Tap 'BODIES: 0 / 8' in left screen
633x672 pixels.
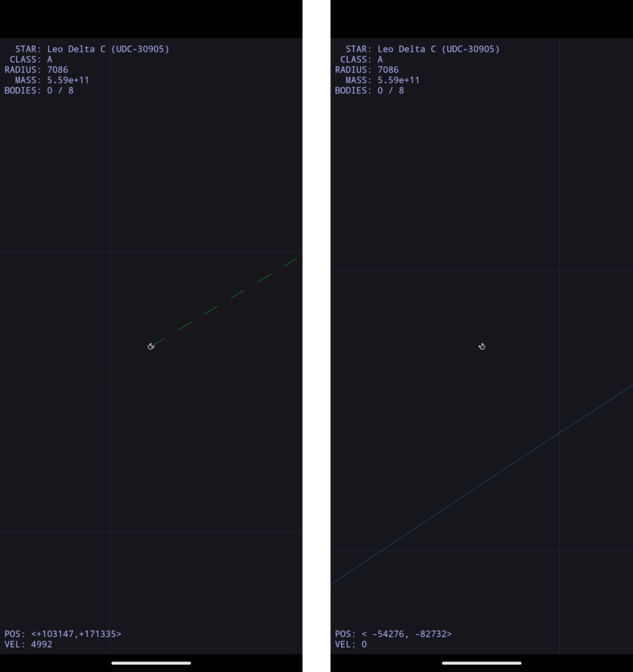[39, 91]
